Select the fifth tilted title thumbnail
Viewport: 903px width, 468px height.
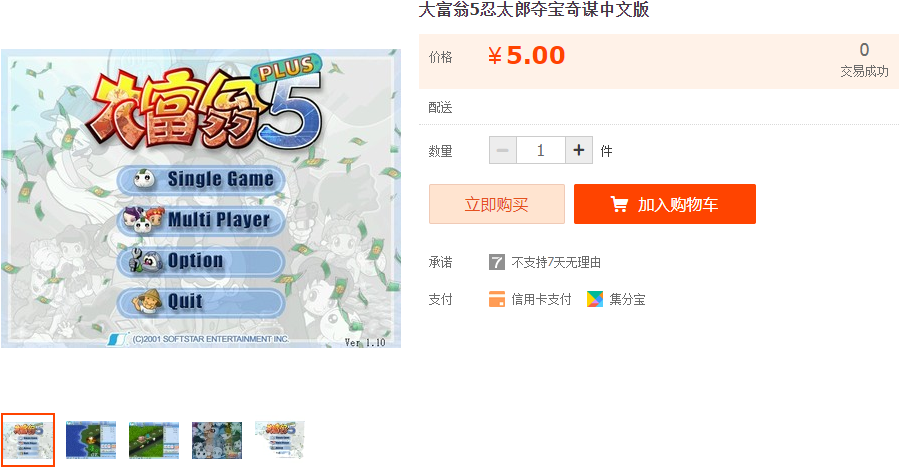coord(280,440)
